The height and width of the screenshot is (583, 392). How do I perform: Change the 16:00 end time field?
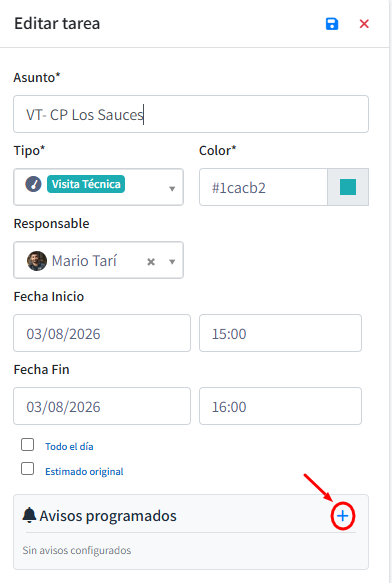click(x=280, y=406)
